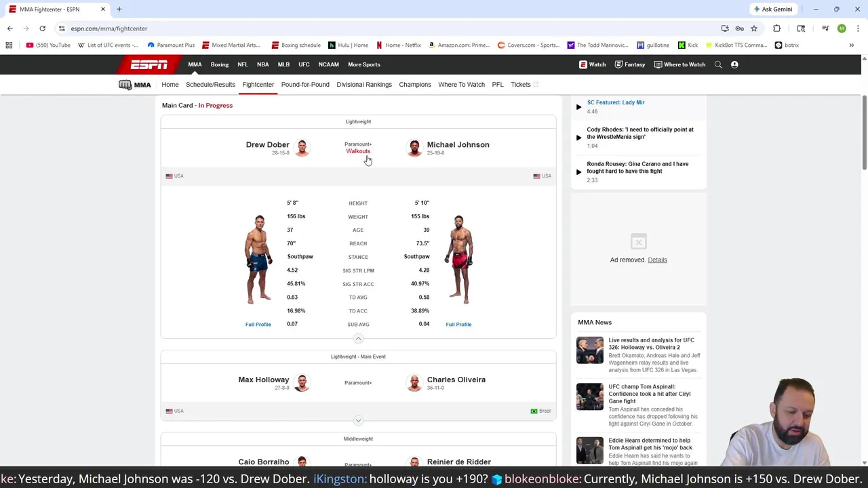This screenshot has width=868, height=488.
Task: Click Max Holloway's headshot
Action: 302,383
